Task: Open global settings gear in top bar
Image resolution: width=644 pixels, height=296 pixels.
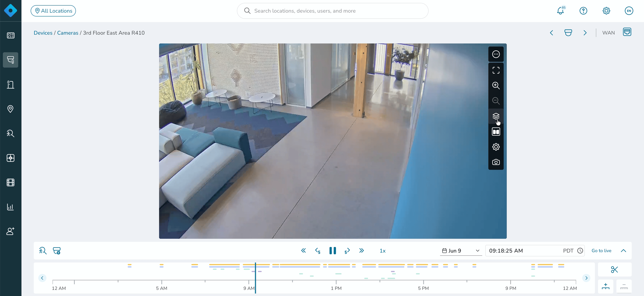Action: [x=606, y=11]
